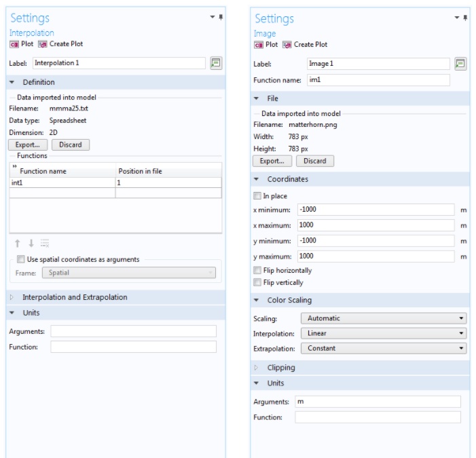Viewport: 476px width, 458px height.
Task: Click Arguments field in Interpolation Units
Action: click(x=134, y=331)
